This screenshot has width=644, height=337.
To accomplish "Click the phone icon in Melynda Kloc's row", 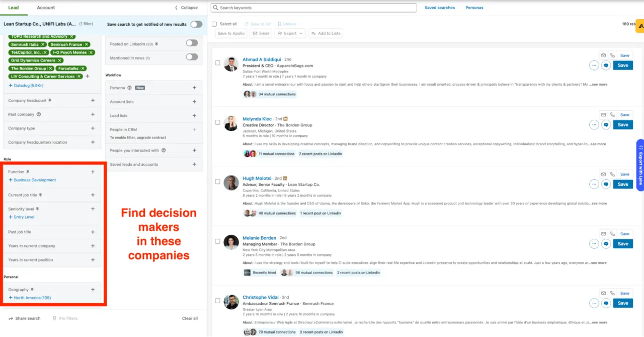I will [x=612, y=115].
